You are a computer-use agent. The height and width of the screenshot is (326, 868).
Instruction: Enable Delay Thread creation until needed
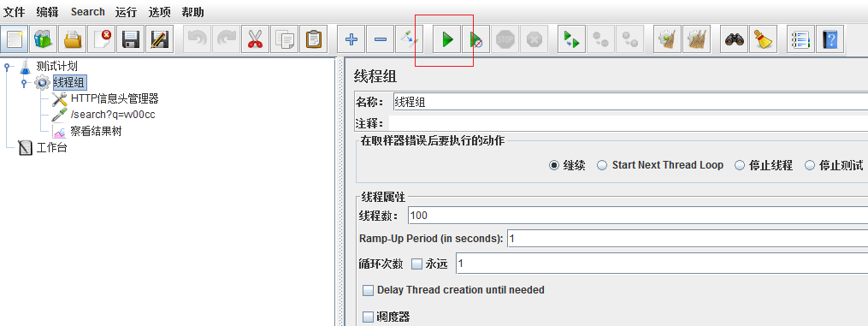click(x=368, y=290)
